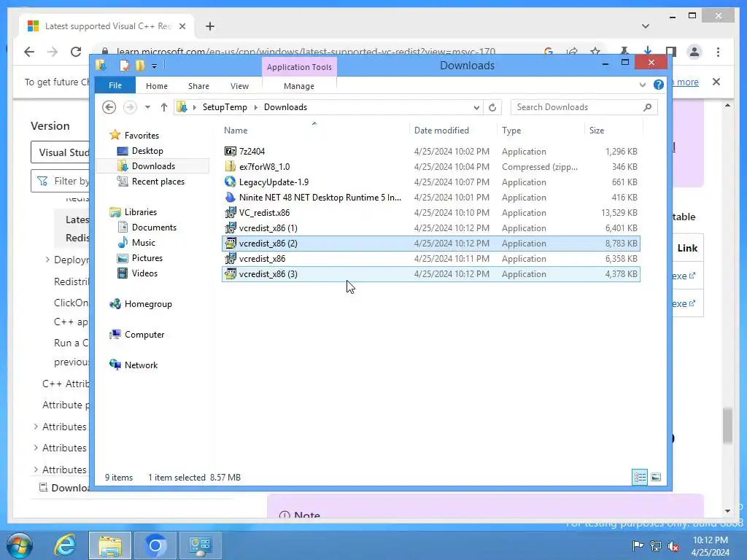Viewport: 747px width, 560px height.
Task: Bookmark this page with star icon
Action: point(595,52)
